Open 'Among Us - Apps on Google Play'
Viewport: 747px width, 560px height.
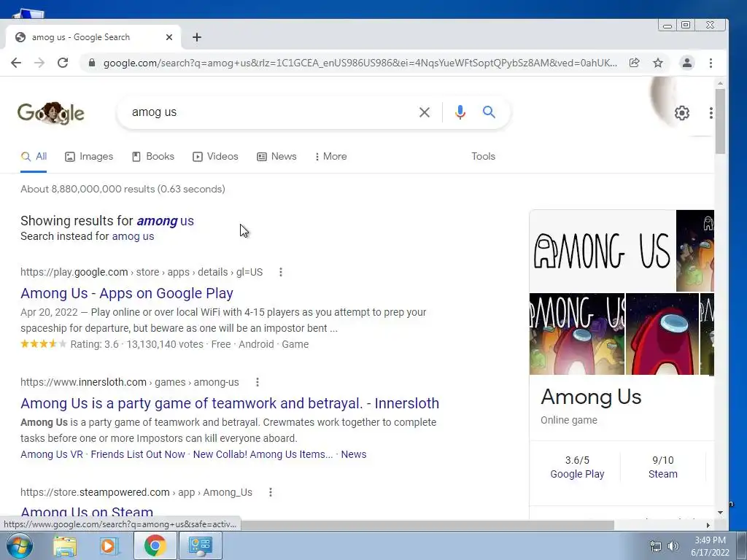click(x=127, y=293)
